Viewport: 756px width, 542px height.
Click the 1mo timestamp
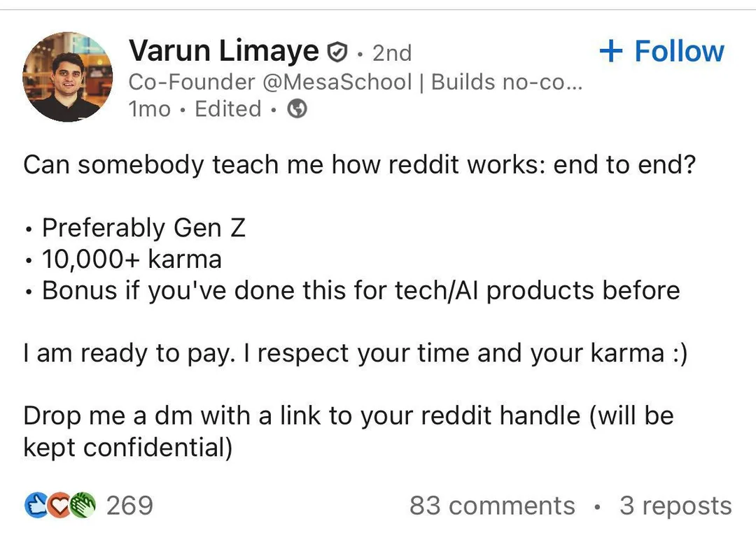pos(150,108)
